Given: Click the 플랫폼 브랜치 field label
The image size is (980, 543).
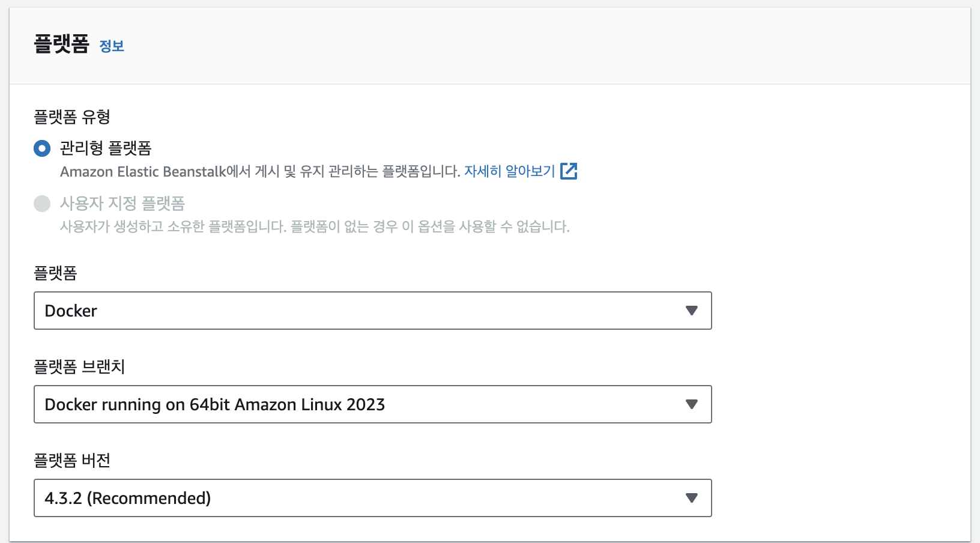Looking at the screenshot, I should point(79,366).
